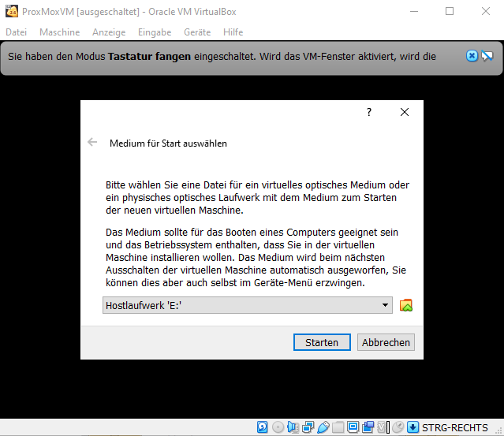Open the Eingabe menu
The image size is (504, 436).
[x=155, y=32]
